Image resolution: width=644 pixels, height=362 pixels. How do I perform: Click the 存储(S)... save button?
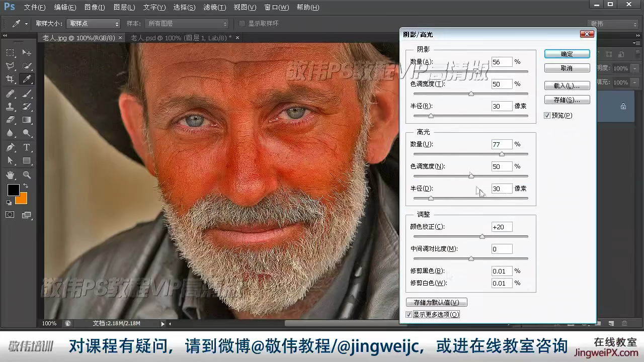(567, 100)
